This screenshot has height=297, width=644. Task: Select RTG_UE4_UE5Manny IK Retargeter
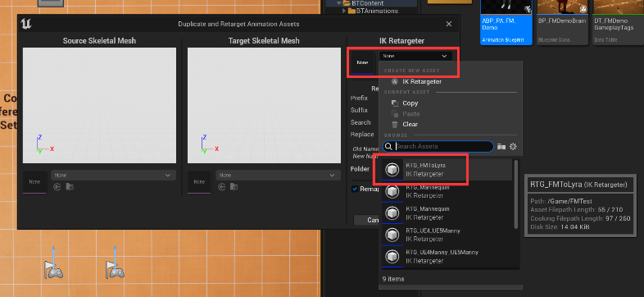(447, 235)
